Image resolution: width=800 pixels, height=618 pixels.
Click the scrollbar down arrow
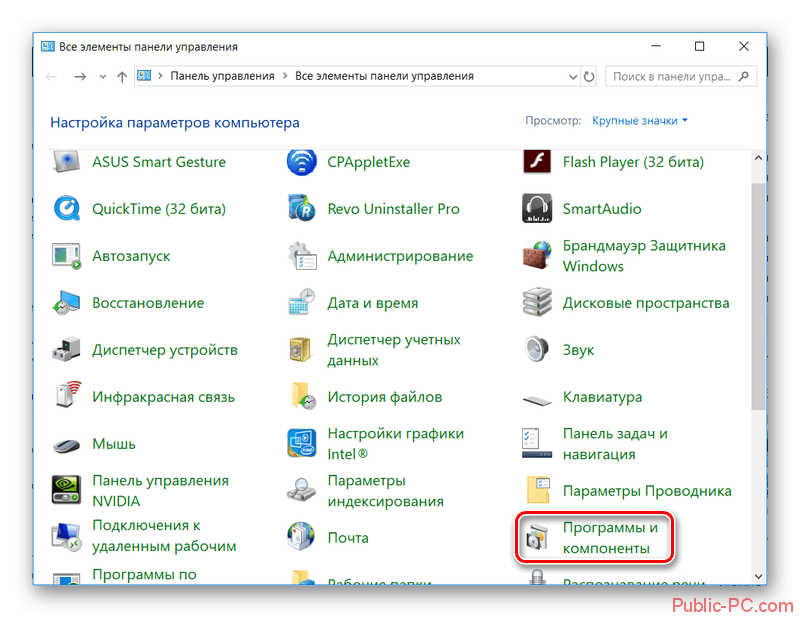pyautogui.click(x=758, y=576)
